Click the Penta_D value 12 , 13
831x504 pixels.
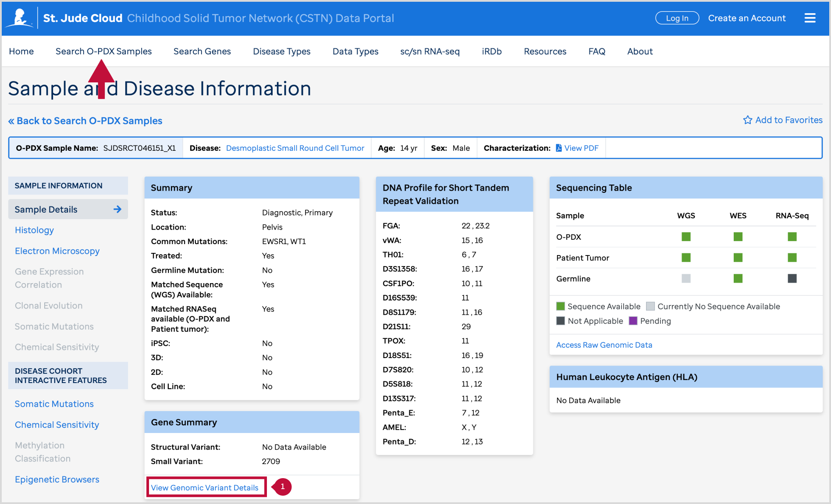point(472,442)
